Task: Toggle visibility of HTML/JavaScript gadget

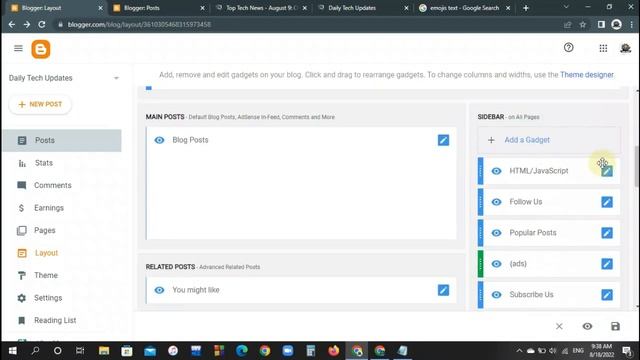Action: click(496, 171)
